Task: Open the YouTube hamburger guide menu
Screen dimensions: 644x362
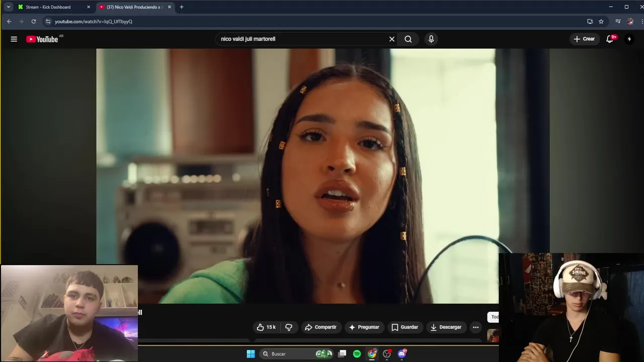Action: (14, 39)
